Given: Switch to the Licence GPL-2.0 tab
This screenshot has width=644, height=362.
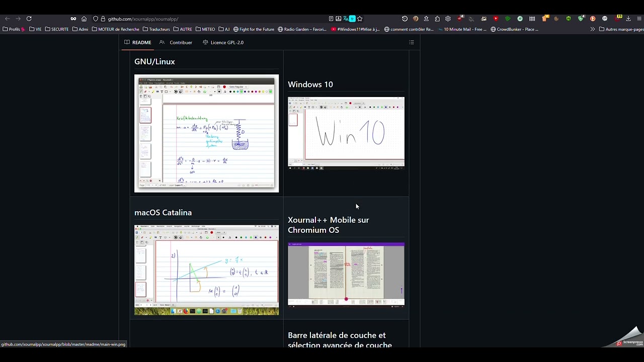Looking at the screenshot, I should [223, 42].
